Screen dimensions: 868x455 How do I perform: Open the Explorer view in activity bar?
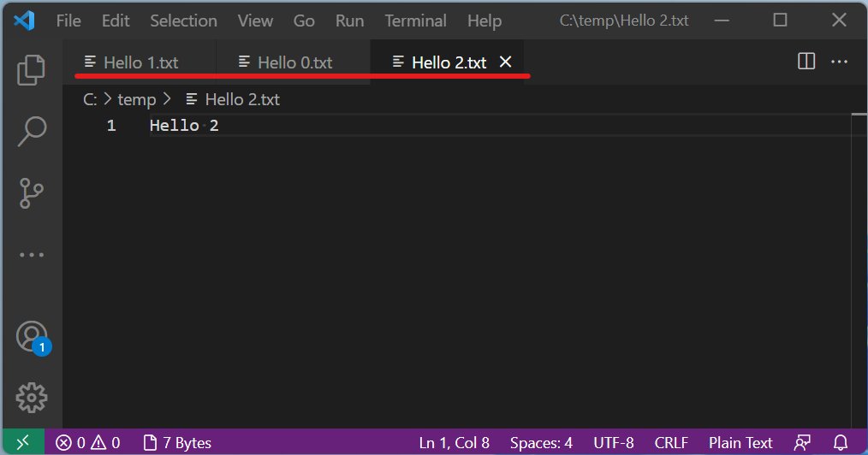(x=32, y=69)
